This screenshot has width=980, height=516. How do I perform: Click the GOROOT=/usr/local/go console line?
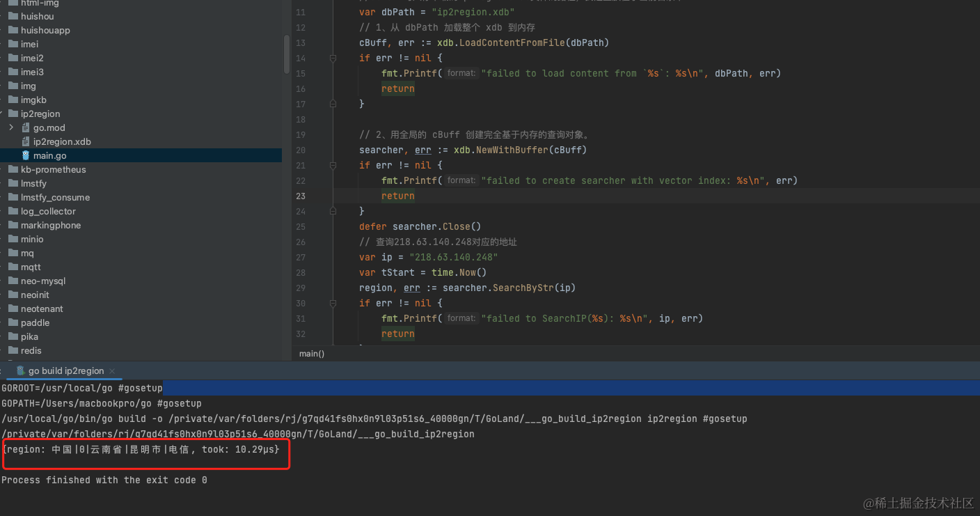tap(82, 388)
